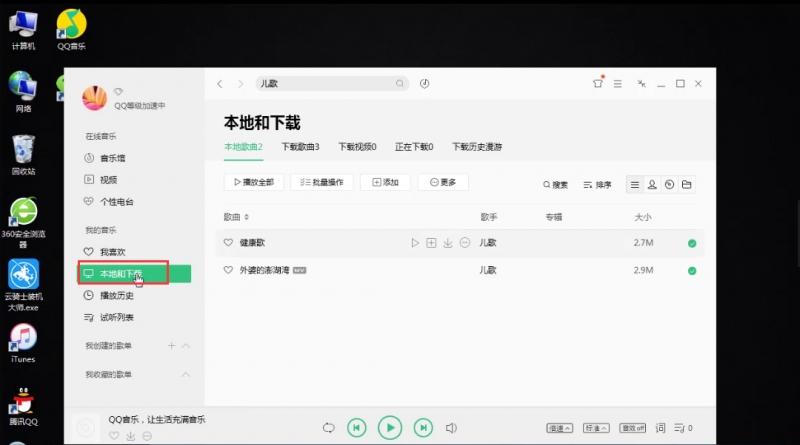Image resolution: width=800 pixels, height=445 pixels.
Task: Open the 排序 sort menu
Action: (x=597, y=185)
